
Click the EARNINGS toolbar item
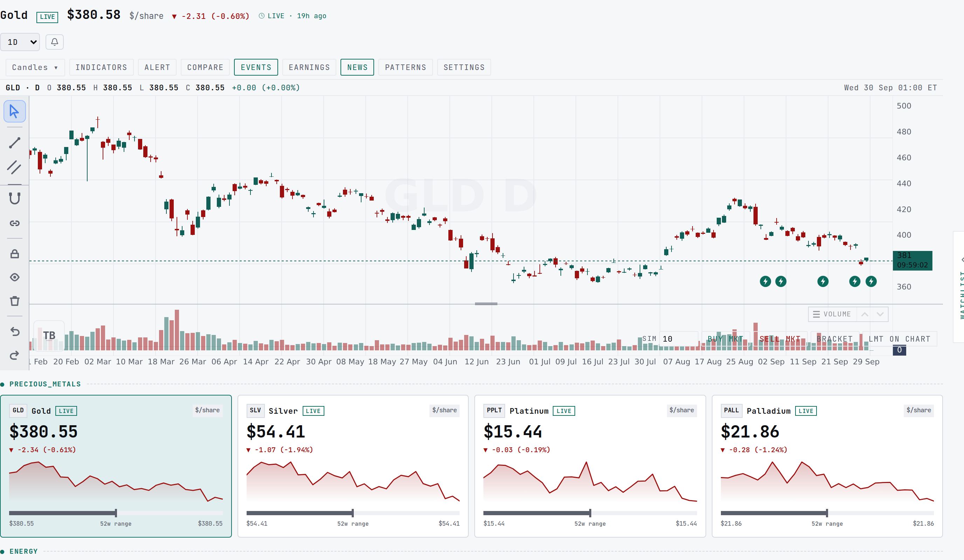309,67
